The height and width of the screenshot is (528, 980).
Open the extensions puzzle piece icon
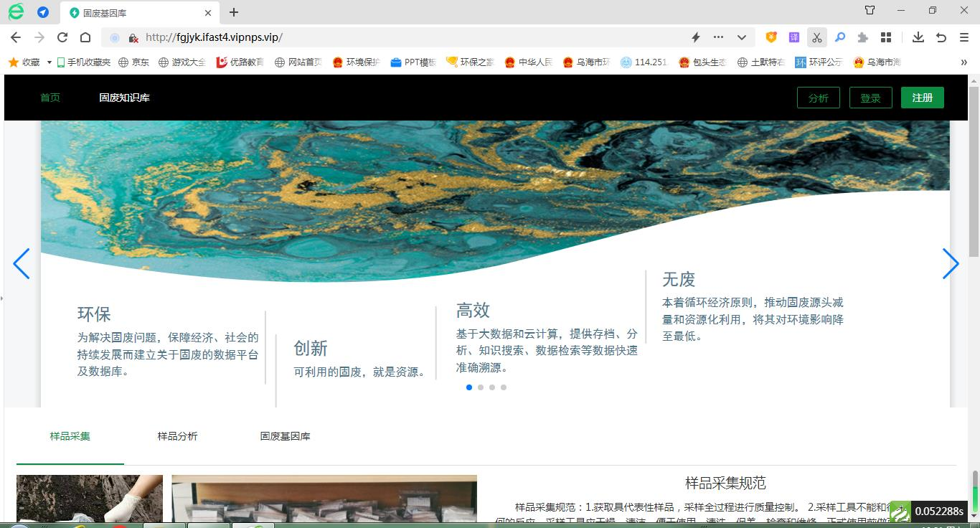click(x=863, y=37)
